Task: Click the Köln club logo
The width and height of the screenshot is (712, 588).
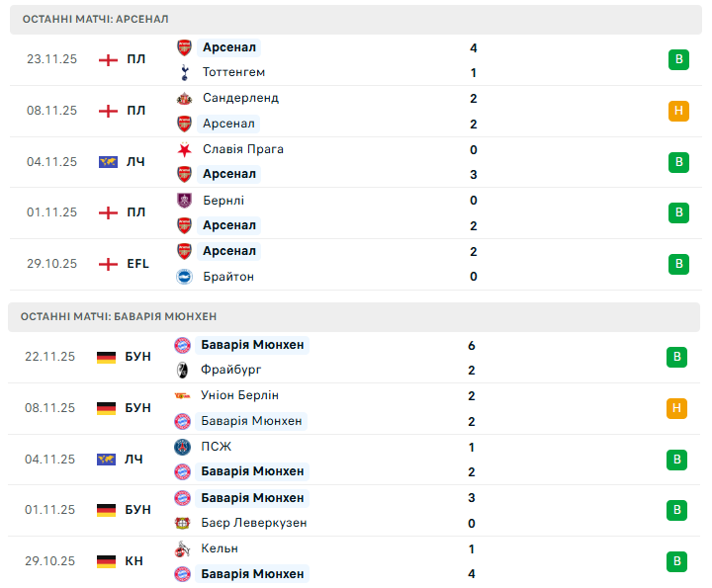Action: (x=182, y=548)
